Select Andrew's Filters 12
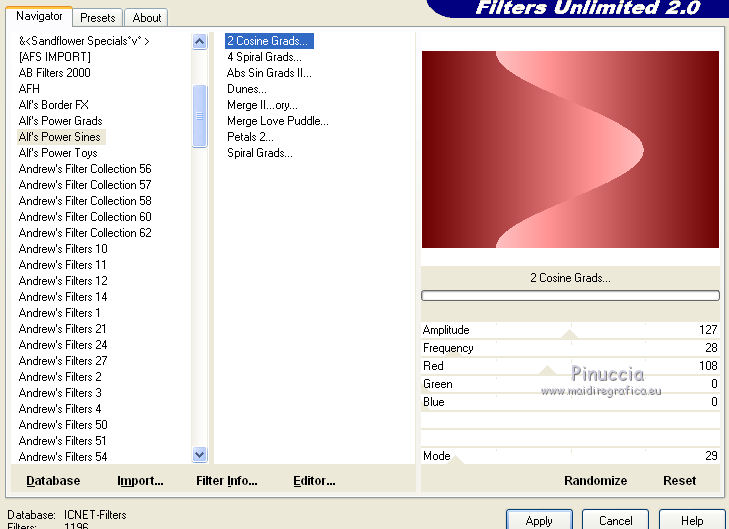Screen dimensions: 729x529 [x=63, y=281]
